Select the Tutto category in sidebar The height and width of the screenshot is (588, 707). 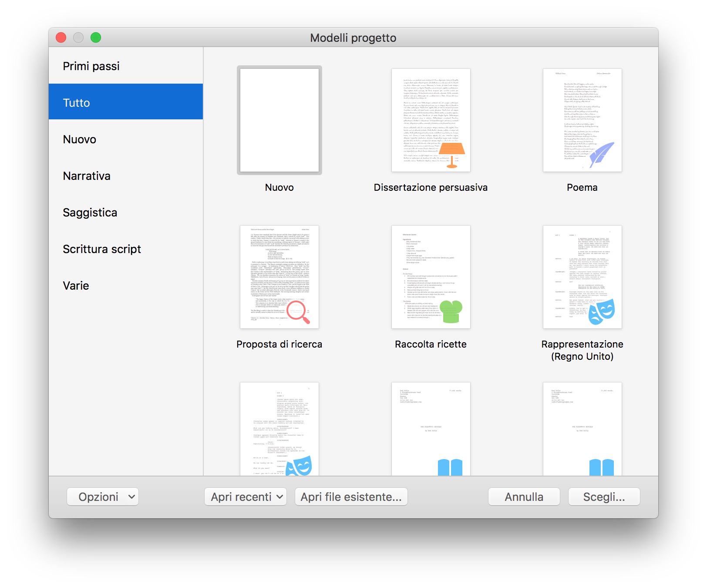[x=126, y=102]
